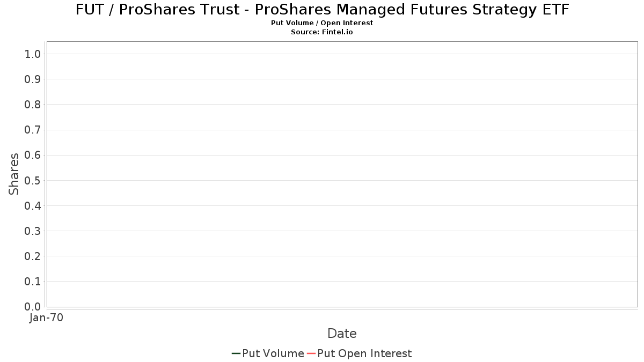Click the Put Volume / Open Interest subtitle

point(322,23)
